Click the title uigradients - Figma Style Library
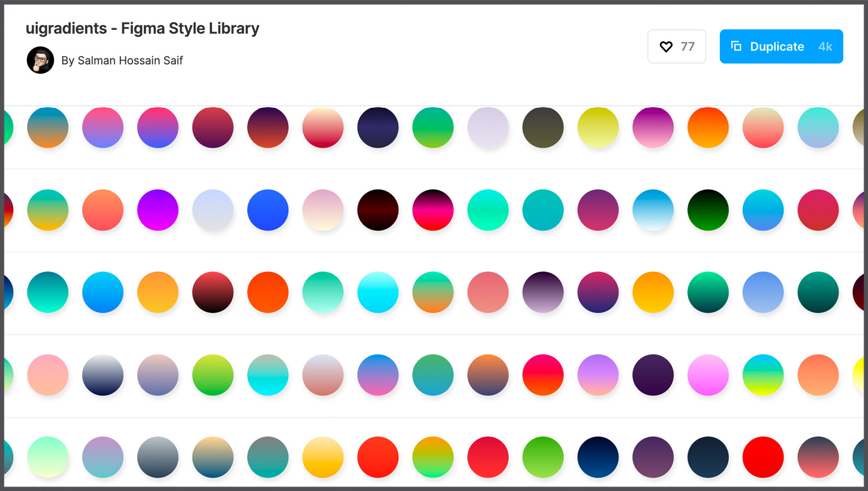 [143, 28]
